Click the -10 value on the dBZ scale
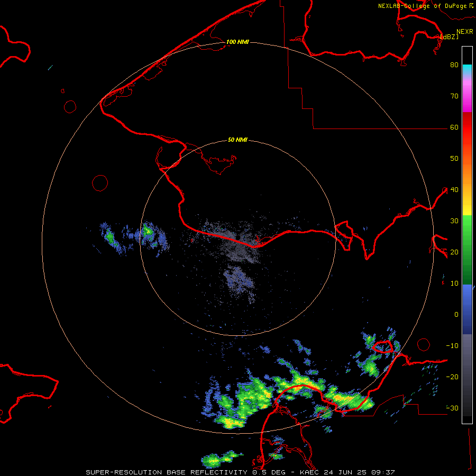 click(452, 345)
